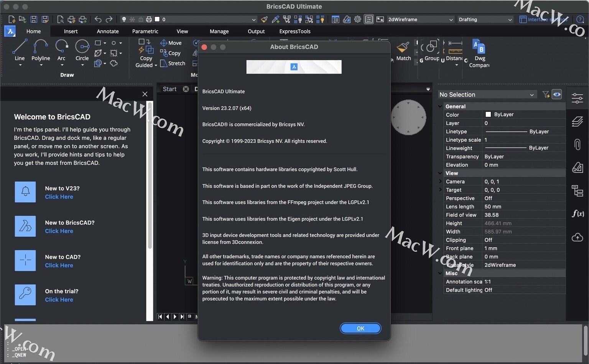
Task: Toggle the highlighted properties panel toolbar button
Action: (369, 19)
